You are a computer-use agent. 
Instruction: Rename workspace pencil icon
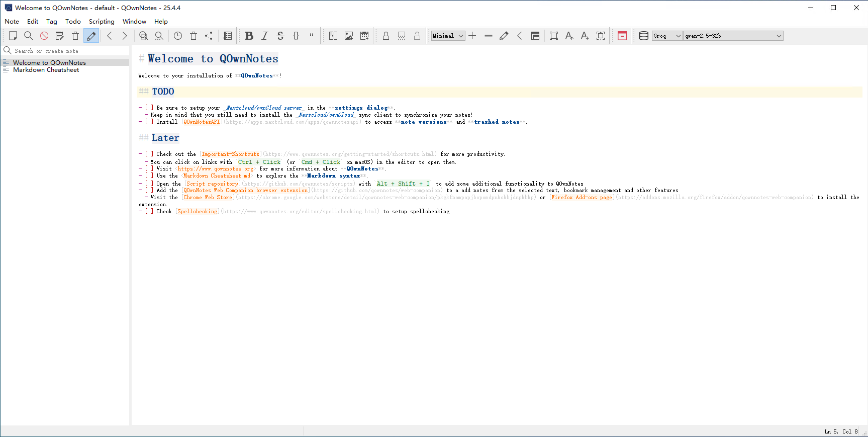pos(504,36)
